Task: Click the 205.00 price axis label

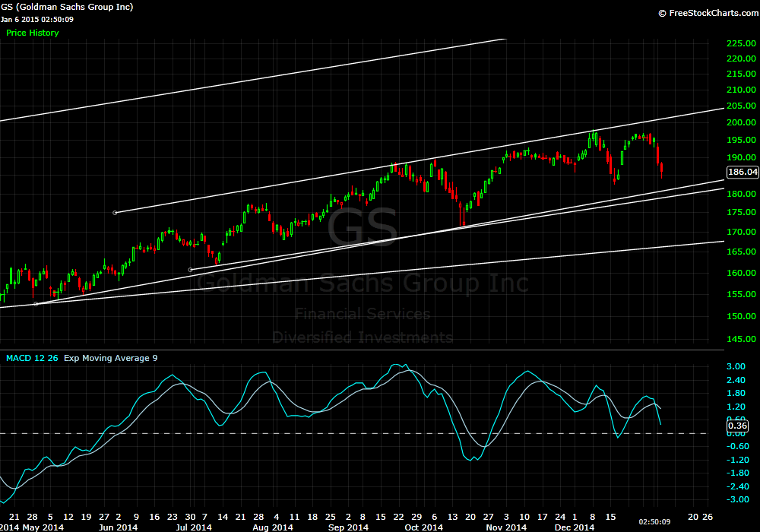Action: point(741,106)
